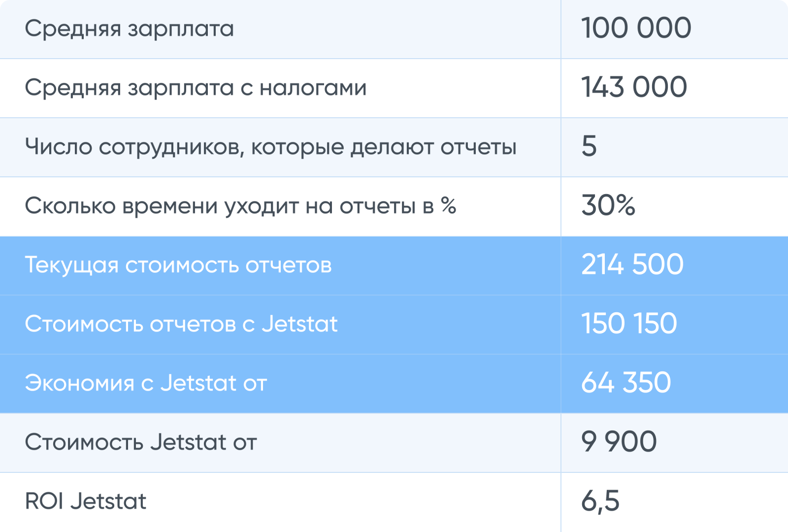Select the 9 900 price value
Image resolution: width=788 pixels, height=532 pixels.
619,442
